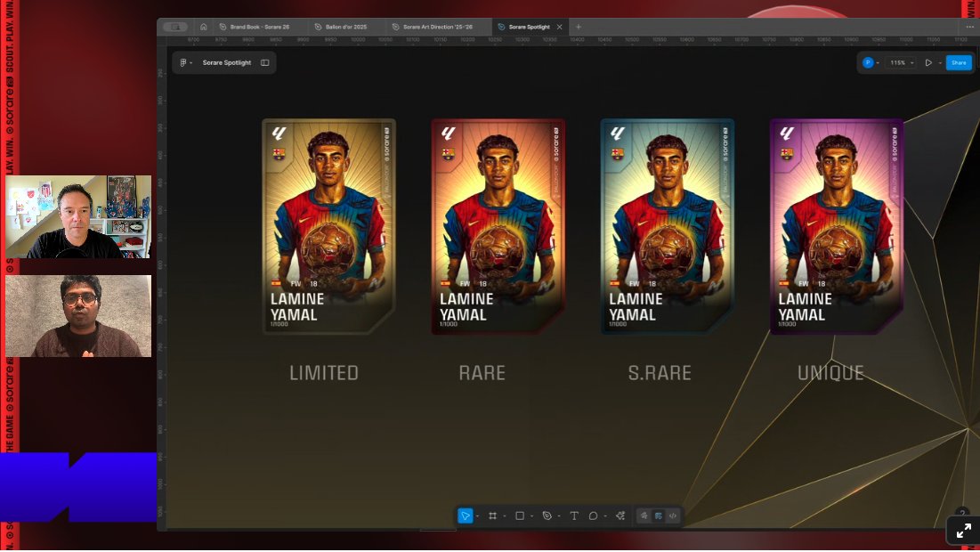Switch to Draw mode in the toolbar
Viewport: 980px width, 552px height.
644,515
